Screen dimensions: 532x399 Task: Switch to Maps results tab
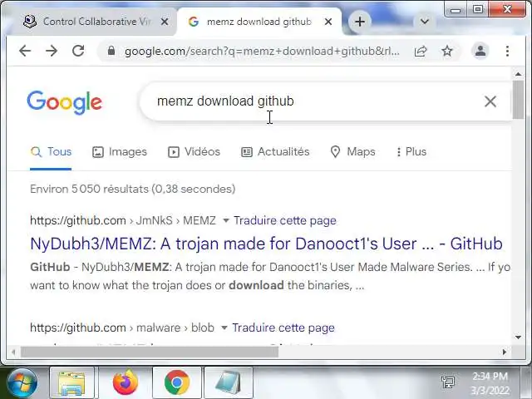point(352,151)
